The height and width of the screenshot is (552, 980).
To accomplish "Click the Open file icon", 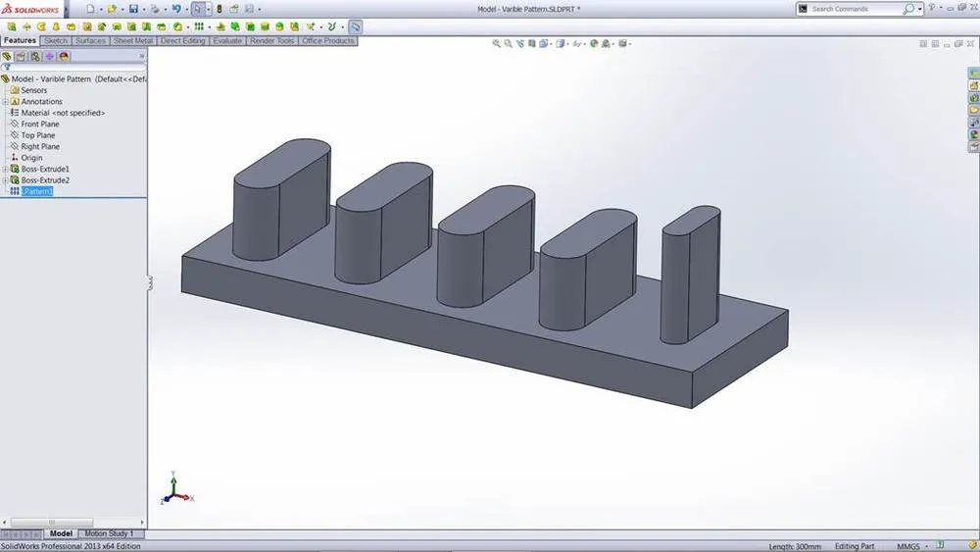I will coord(112,9).
